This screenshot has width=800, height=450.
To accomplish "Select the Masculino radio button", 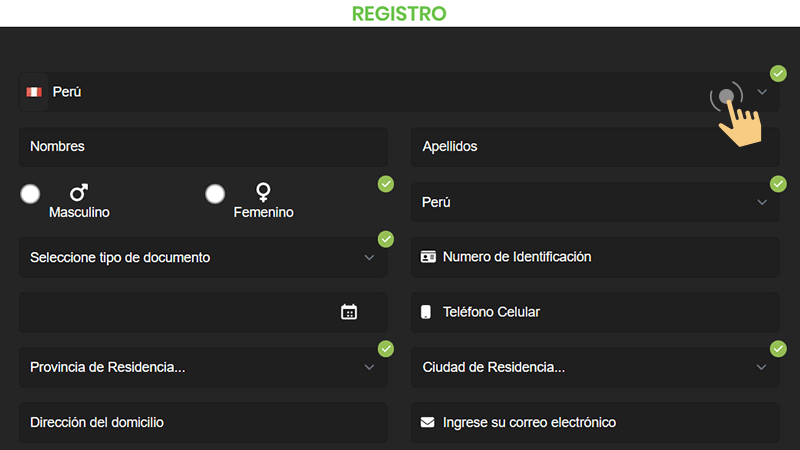I will point(31,194).
